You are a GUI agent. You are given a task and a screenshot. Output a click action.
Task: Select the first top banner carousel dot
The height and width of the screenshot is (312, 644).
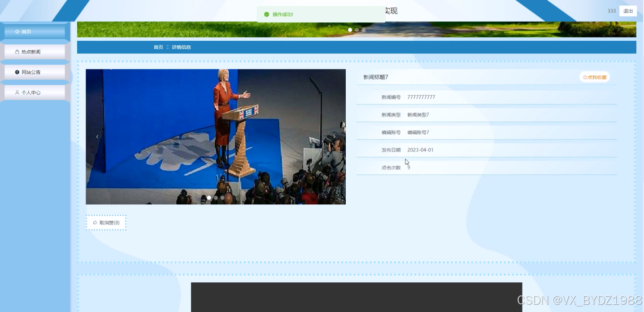350,30
